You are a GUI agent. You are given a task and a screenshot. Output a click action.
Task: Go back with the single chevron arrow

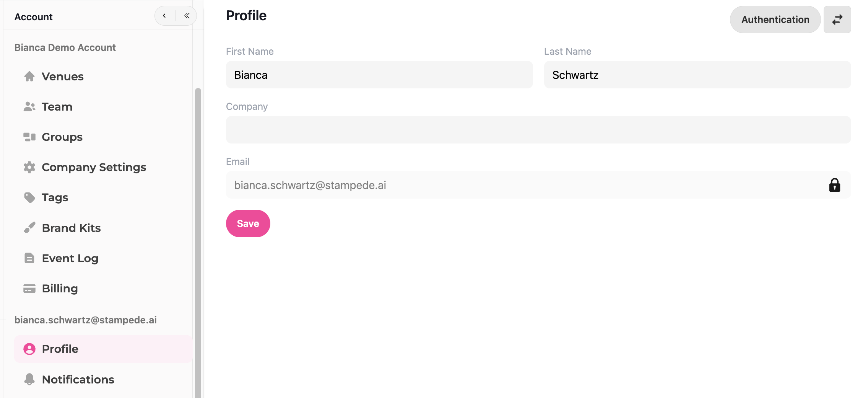164,16
